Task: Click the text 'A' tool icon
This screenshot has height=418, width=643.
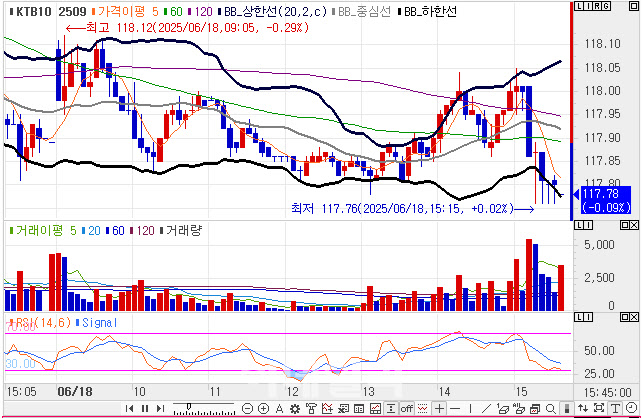Action: (x=279, y=408)
